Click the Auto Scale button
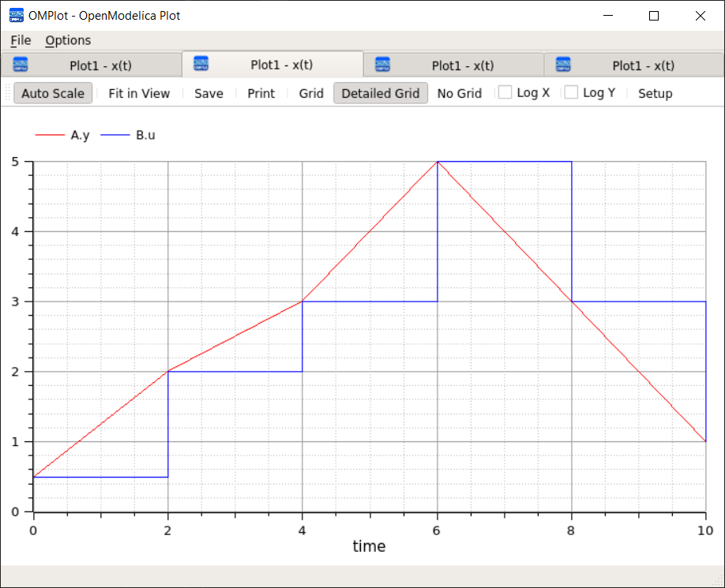Image resolution: width=725 pixels, height=588 pixels. coord(53,92)
